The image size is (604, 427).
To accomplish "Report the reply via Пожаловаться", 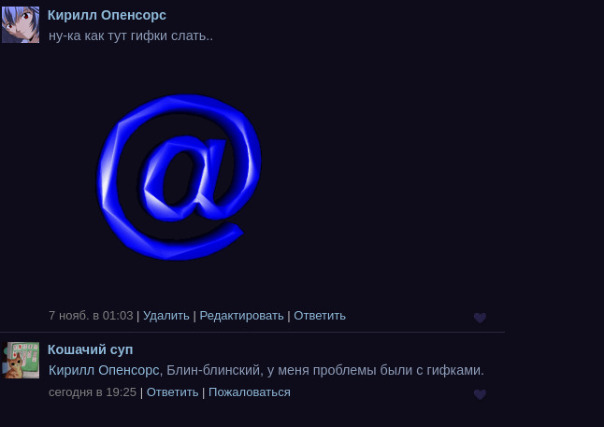I will (249, 392).
